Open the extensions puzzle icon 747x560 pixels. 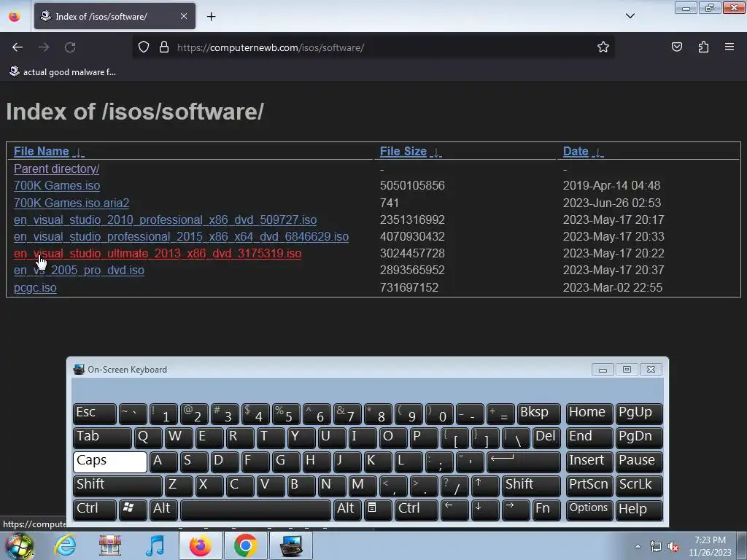point(703,47)
